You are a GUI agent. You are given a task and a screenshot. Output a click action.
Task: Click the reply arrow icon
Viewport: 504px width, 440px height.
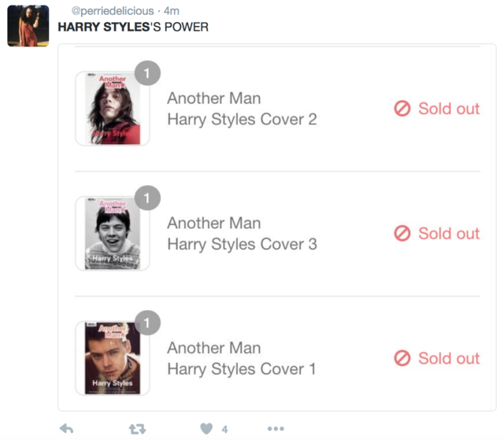67,428
